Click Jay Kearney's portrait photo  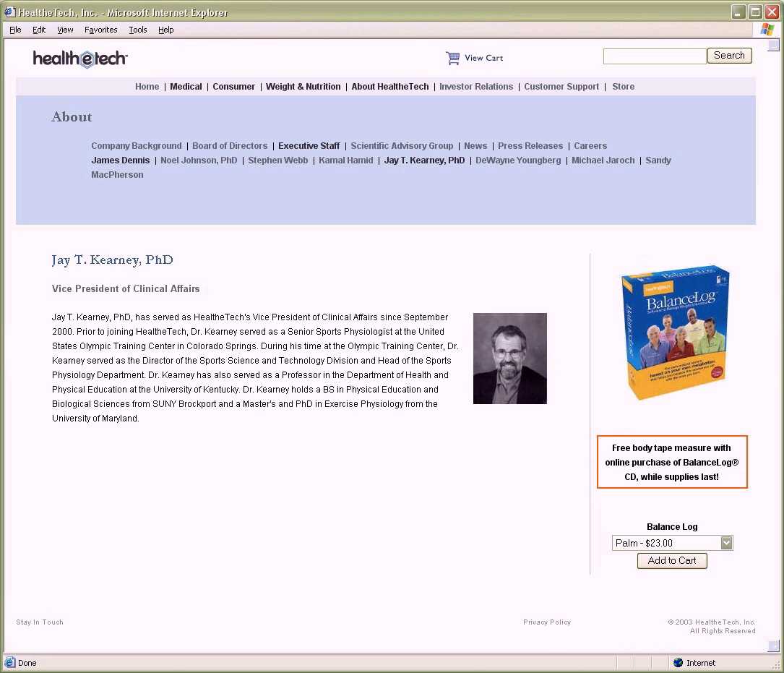click(x=509, y=359)
